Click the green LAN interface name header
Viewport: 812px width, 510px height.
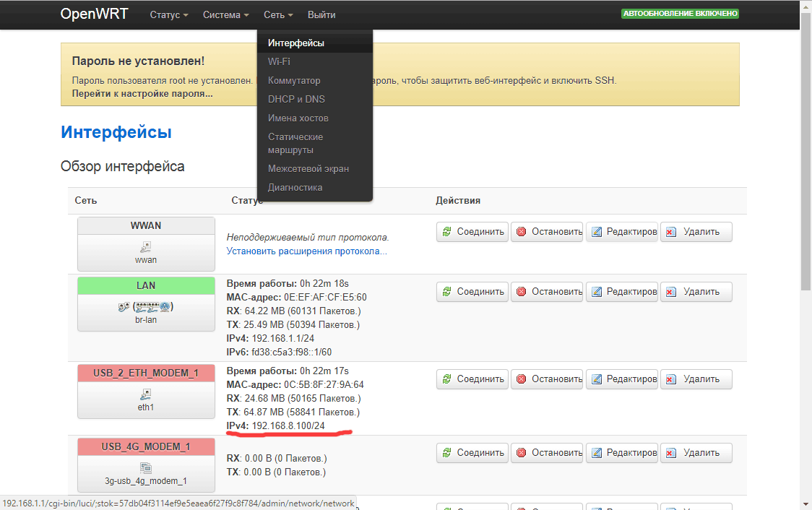coord(146,286)
